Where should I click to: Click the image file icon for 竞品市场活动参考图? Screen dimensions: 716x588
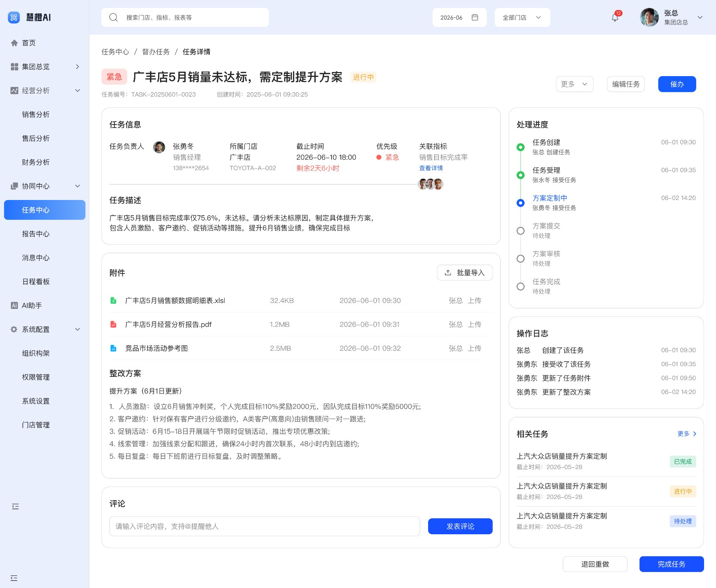click(x=113, y=348)
